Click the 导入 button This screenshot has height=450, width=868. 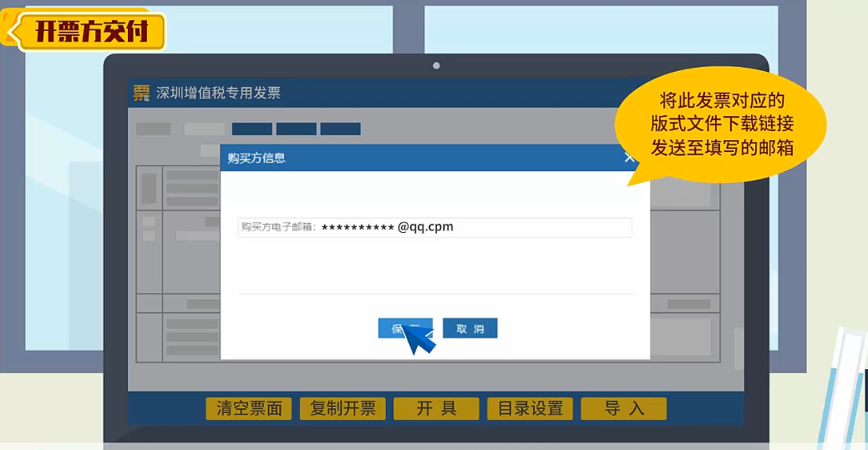[x=624, y=408]
